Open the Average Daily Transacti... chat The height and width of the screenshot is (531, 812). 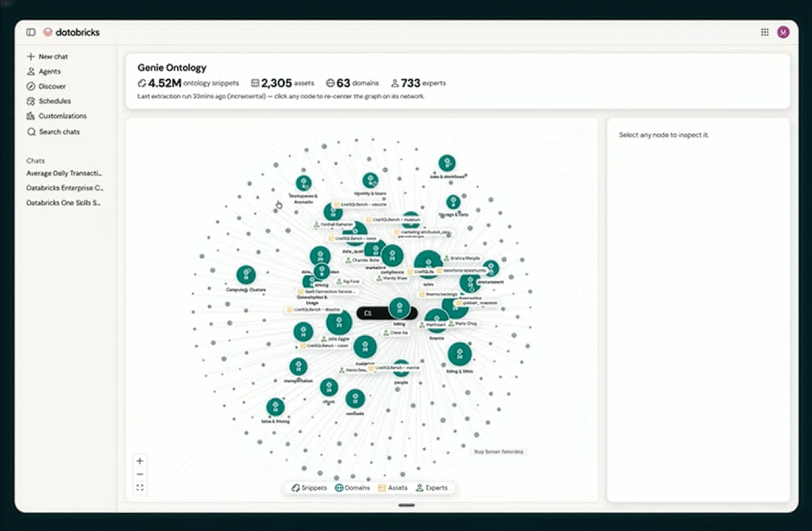click(x=64, y=173)
